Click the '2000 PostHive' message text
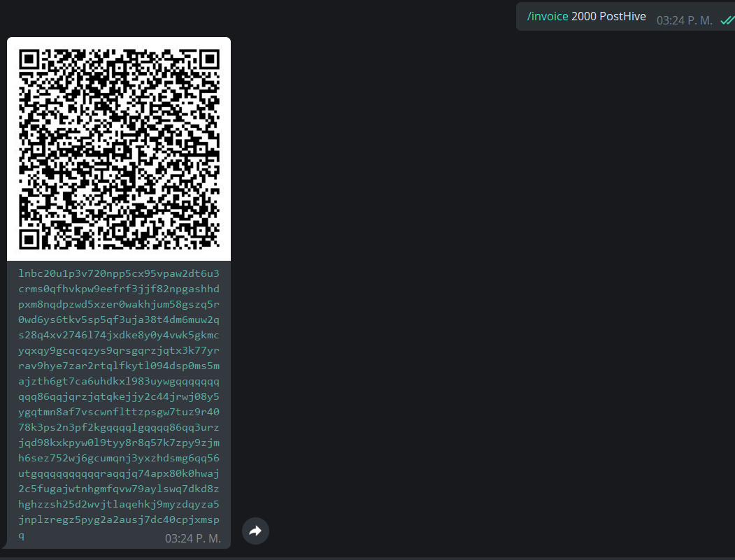 click(608, 16)
